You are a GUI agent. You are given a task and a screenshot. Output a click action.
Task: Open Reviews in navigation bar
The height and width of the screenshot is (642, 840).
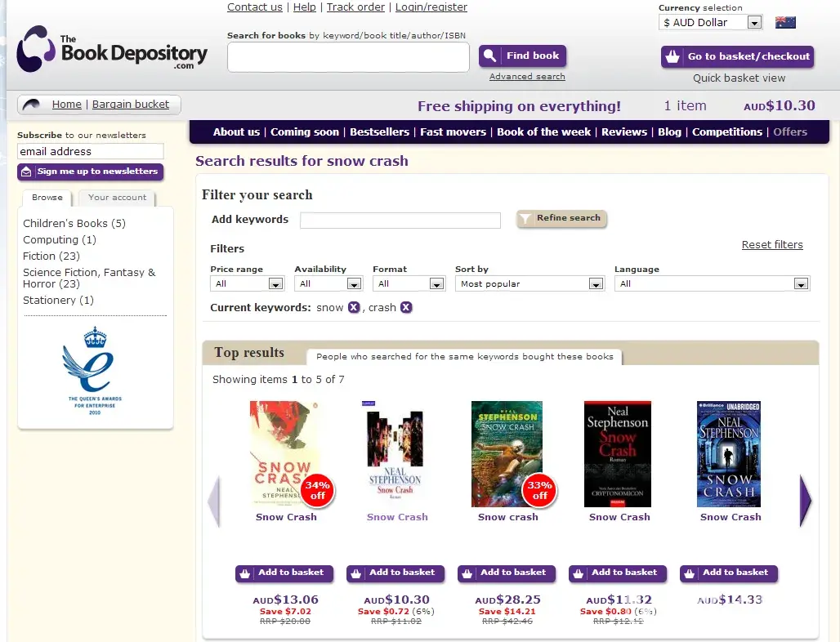point(624,132)
